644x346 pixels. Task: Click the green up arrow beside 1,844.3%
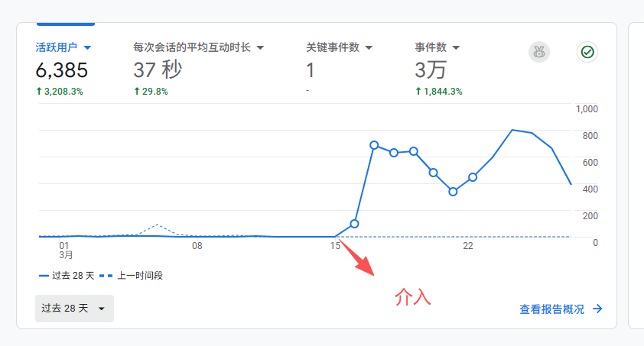point(418,92)
